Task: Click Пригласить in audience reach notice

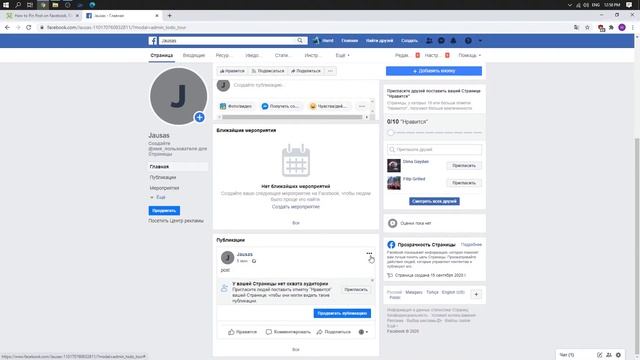Action: tap(356, 289)
